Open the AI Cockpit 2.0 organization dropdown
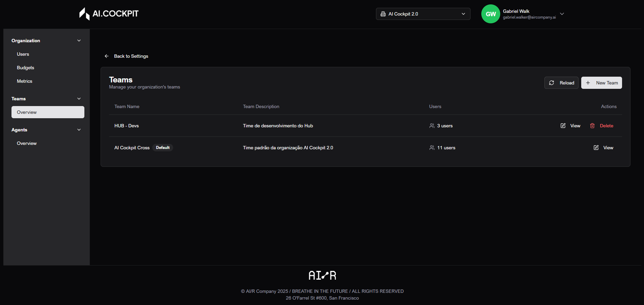The height and width of the screenshot is (305, 644). point(423,14)
